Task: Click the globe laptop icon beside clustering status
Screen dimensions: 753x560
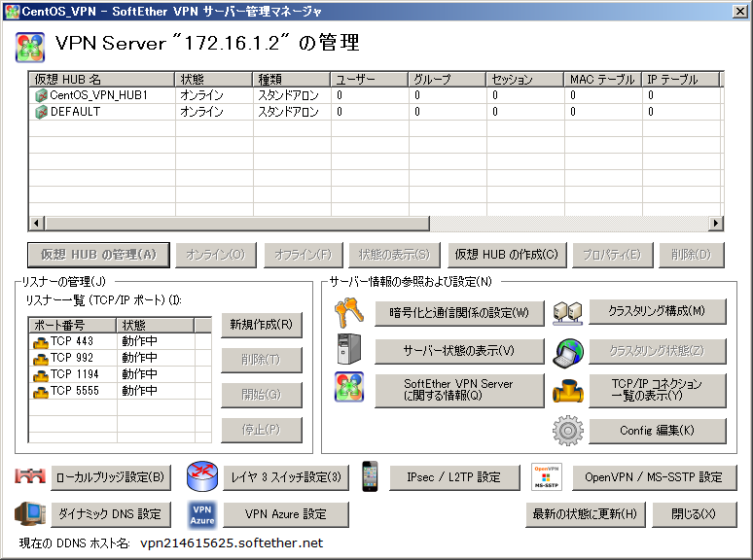Action: (x=568, y=353)
